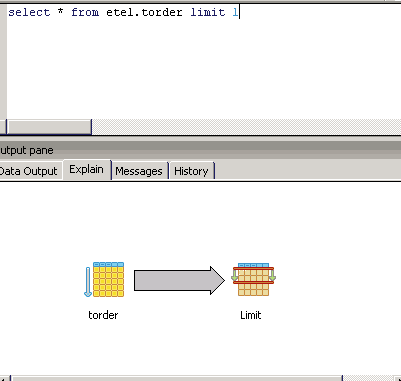Open the Messages tab
The height and width of the screenshot is (381, 401).
click(x=139, y=171)
